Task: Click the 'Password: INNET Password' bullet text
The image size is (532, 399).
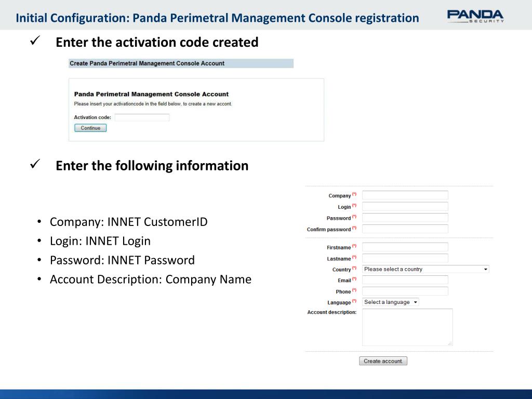Action: (x=122, y=260)
